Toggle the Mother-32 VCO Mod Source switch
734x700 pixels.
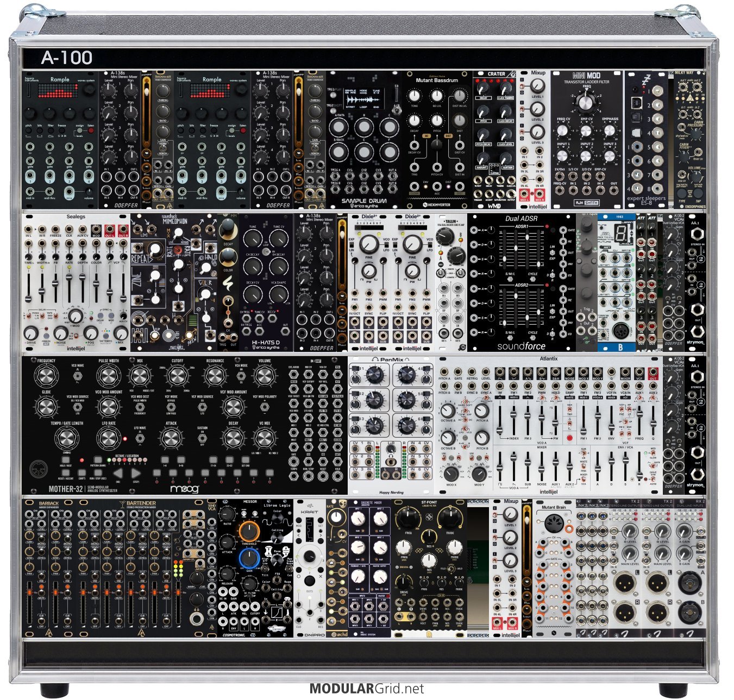pos(78,406)
